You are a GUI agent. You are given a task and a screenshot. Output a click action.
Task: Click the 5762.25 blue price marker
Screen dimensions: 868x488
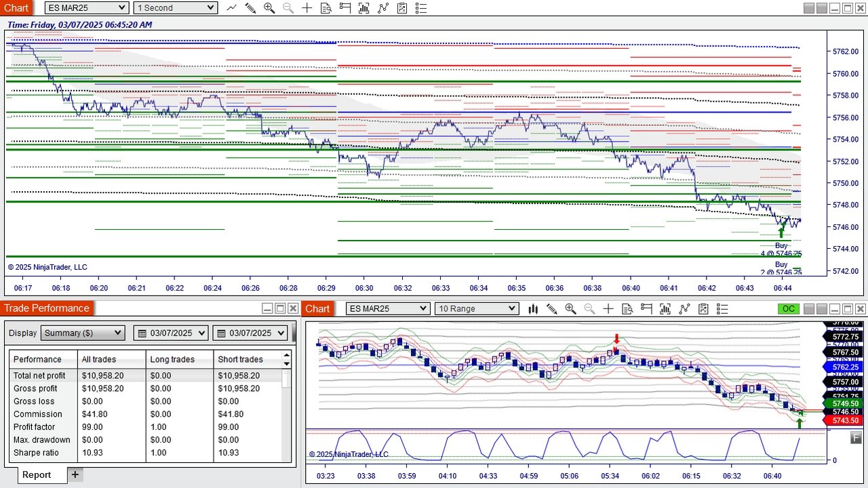click(x=844, y=367)
